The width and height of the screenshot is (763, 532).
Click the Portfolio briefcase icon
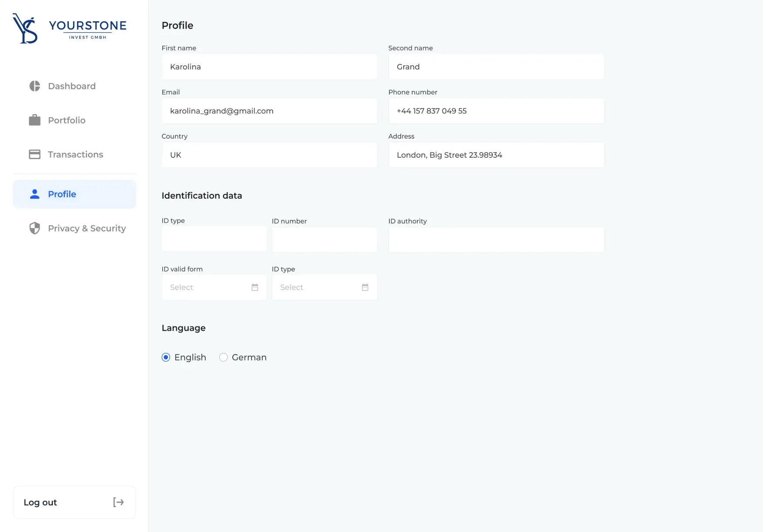point(34,120)
